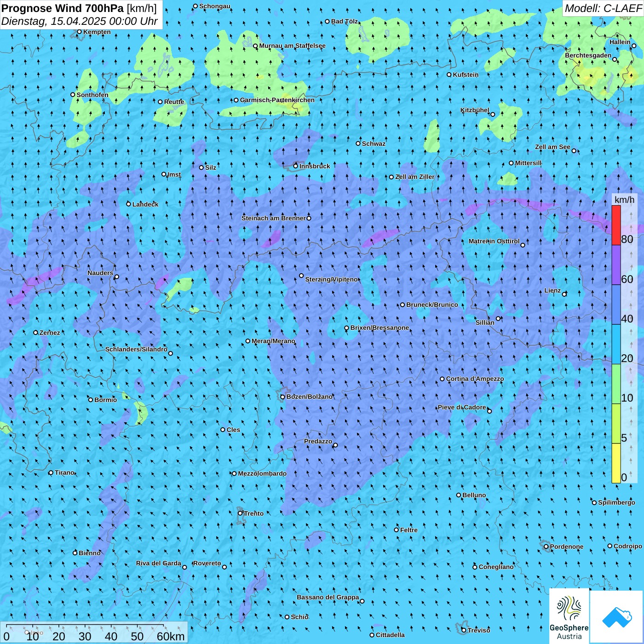Click the Treviso city label
The height and width of the screenshot is (644, 644).
click(x=478, y=630)
